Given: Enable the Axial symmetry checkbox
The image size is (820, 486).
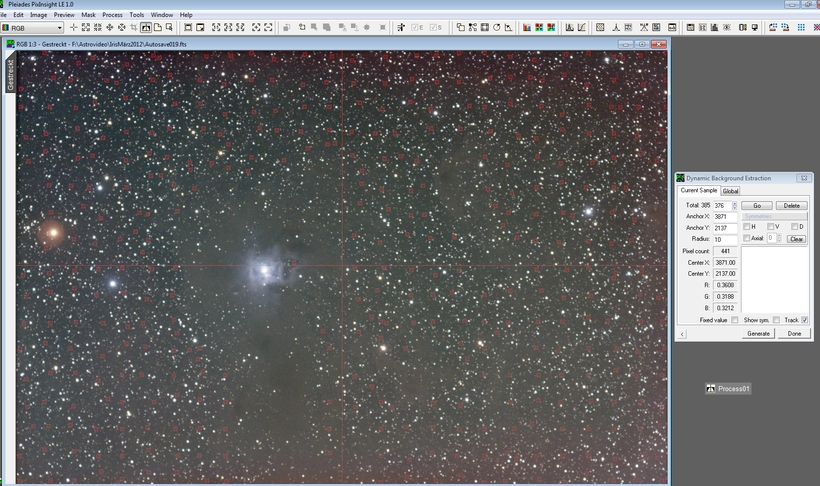Looking at the screenshot, I should tap(747, 238).
